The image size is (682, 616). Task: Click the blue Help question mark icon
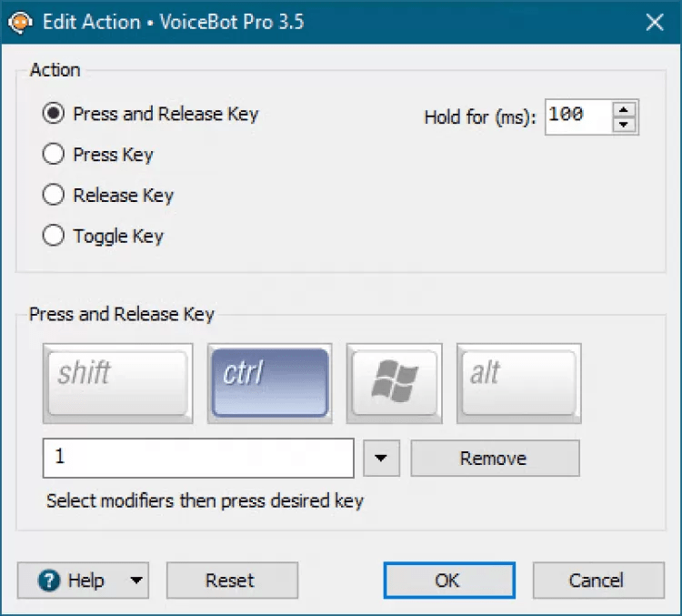[50, 581]
